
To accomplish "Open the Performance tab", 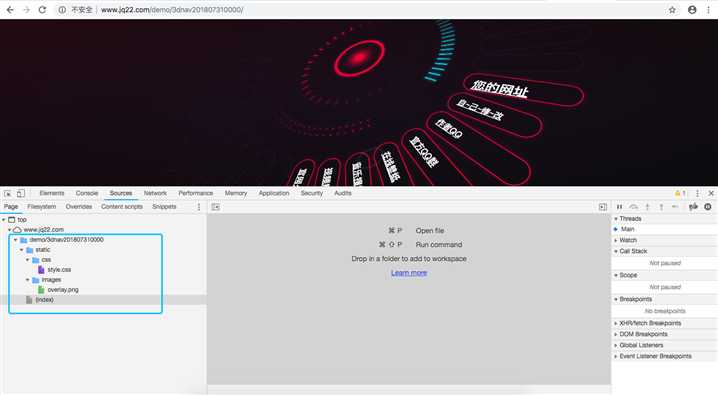I will click(196, 193).
